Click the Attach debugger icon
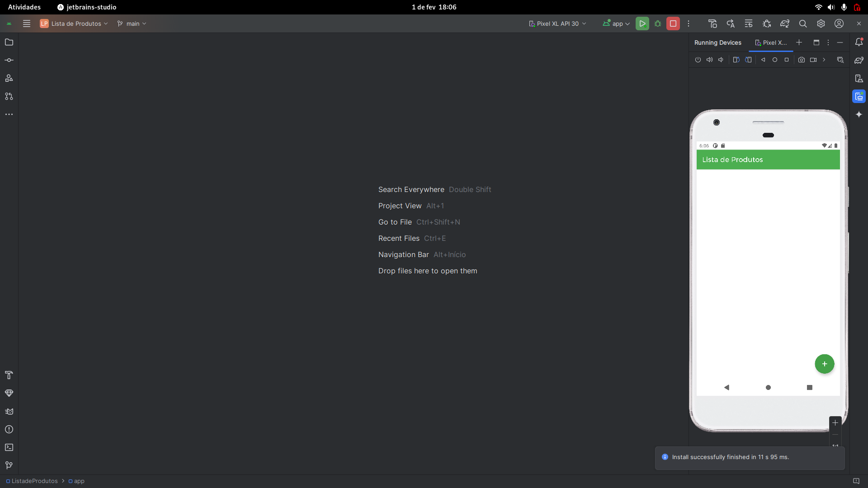This screenshot has height=488, width=868. pyautogui.click(x=767, y=23)
